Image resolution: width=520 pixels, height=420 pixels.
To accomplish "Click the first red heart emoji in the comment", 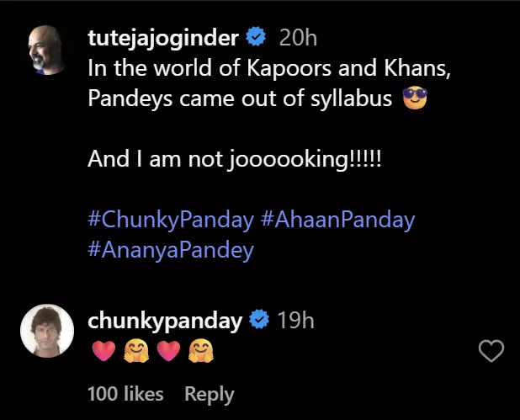I will pos(102,350).
